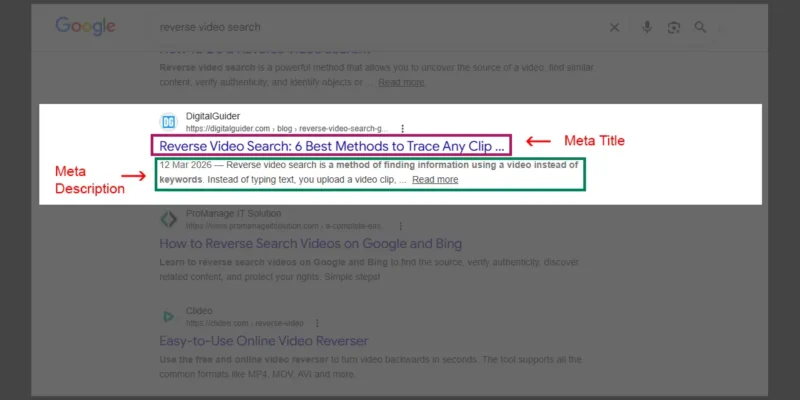Click the Clideo play-shaped favicon

168,316
